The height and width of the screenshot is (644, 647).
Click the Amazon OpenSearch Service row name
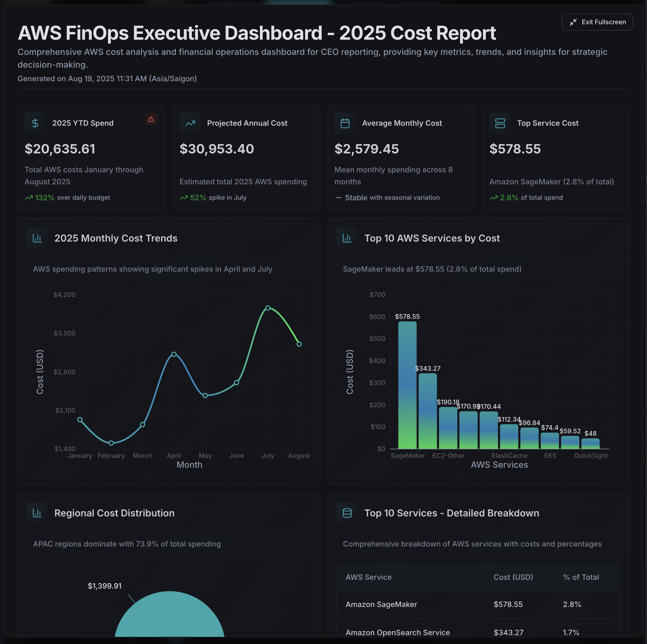coord(398,632)
